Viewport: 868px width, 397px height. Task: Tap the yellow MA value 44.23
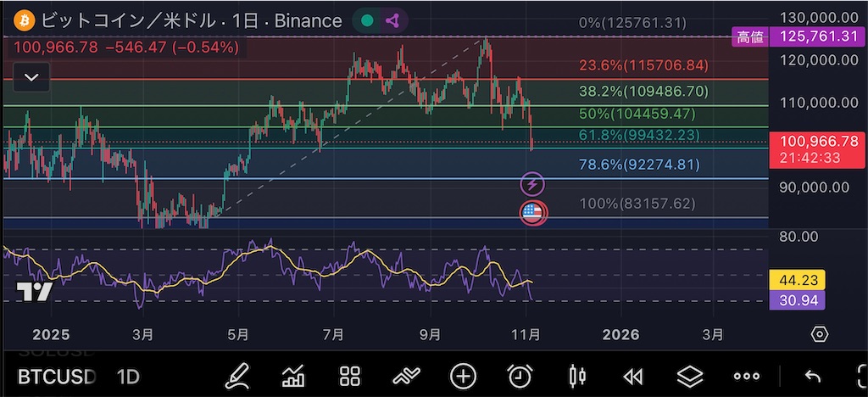pyautogui.click(x=797, y=281)
